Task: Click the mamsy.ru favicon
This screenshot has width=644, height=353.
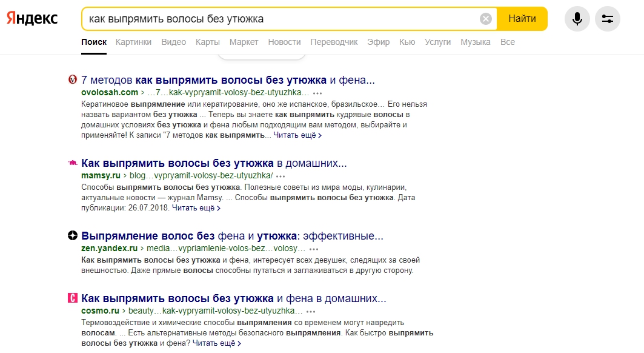Action: (72, 163)
